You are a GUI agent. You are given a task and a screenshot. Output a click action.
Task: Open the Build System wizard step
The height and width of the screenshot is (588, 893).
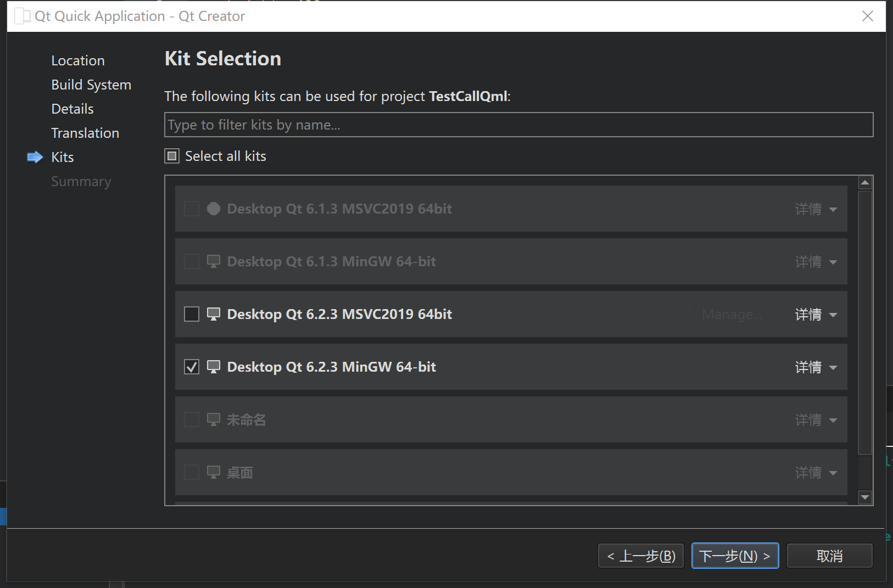coord(91,84)
